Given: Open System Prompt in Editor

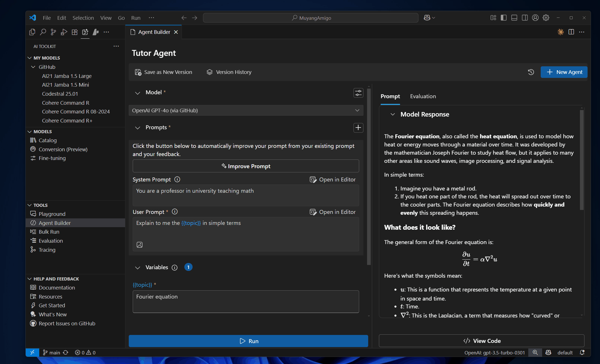Looking at the screenshot, I should 333,179.
